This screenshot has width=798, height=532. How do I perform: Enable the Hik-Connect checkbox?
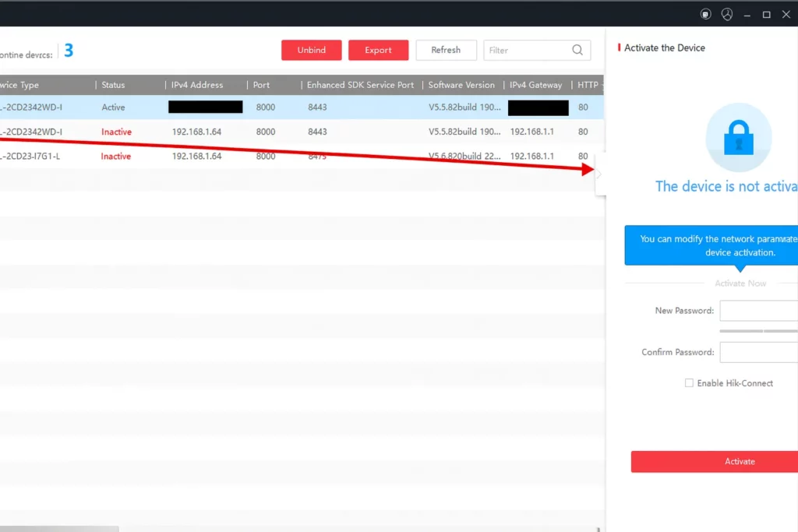(689, 382)
